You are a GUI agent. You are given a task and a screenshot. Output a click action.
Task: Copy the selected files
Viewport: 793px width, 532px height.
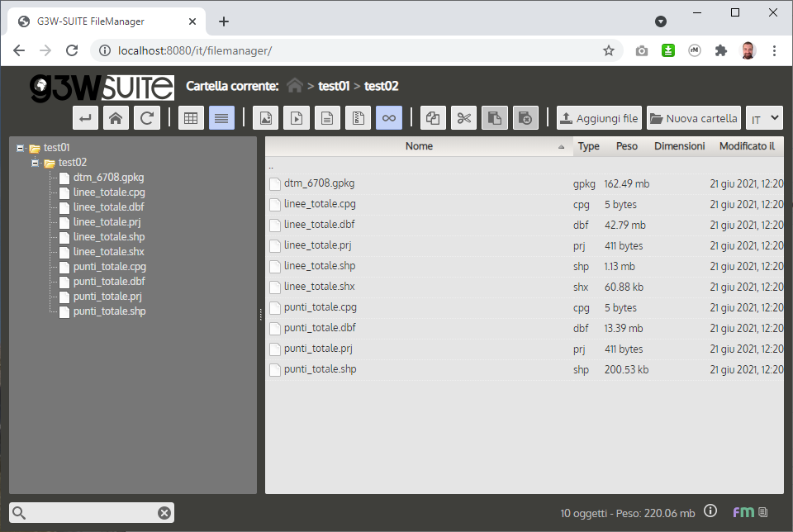[x=432, y=117]
